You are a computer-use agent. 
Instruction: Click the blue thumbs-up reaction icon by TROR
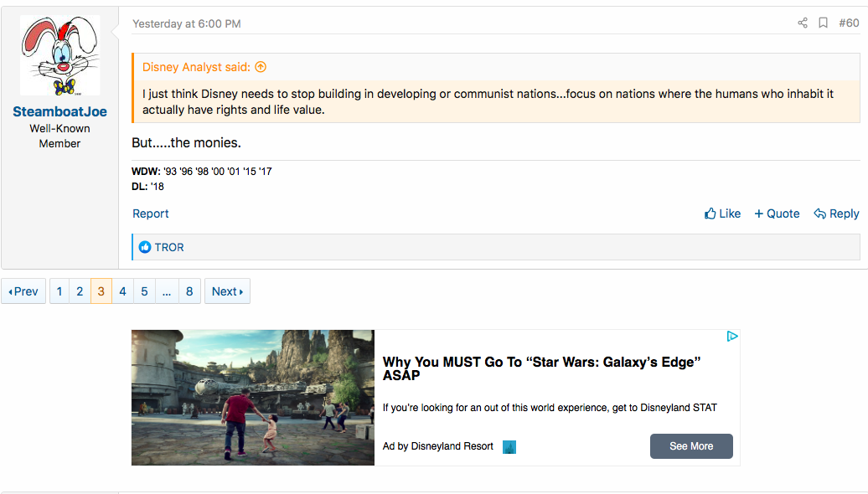(145, 247)
